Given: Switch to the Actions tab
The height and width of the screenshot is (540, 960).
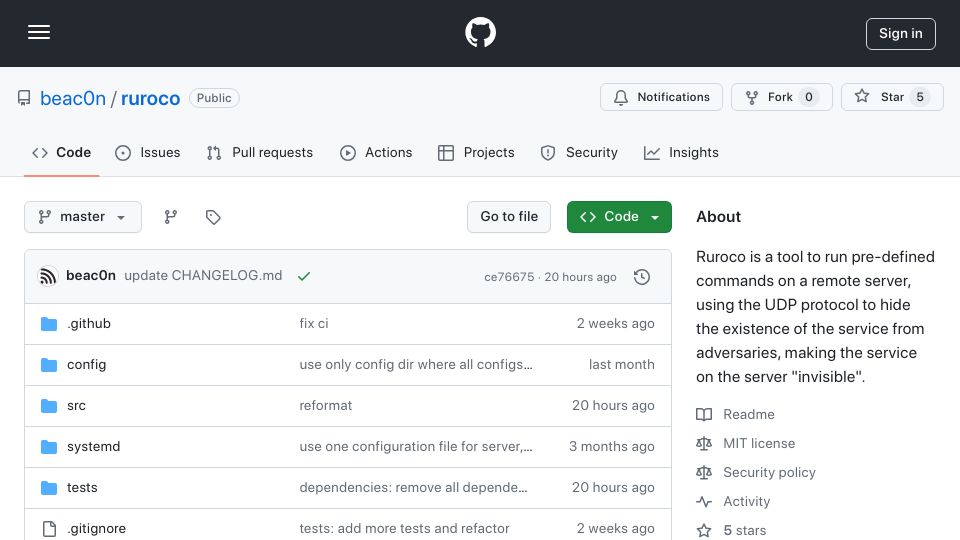Looking at the screenshot, I should pyautogui.click(x=376, y=152).
